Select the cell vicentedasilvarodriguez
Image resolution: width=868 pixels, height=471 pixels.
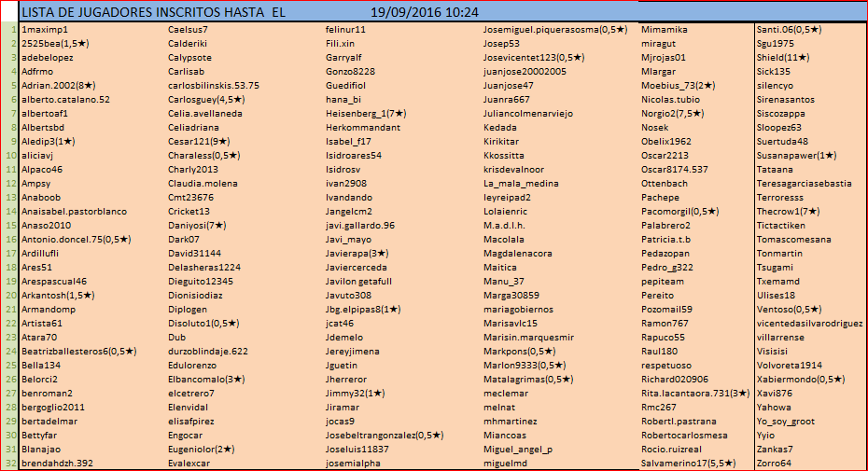coord(809,323)
